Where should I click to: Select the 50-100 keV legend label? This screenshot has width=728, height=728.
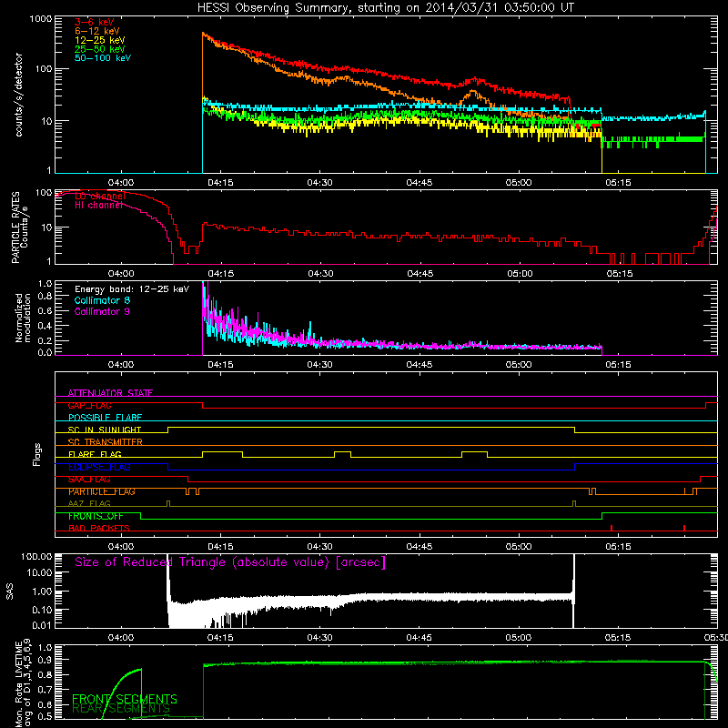[x=103, y=58]
